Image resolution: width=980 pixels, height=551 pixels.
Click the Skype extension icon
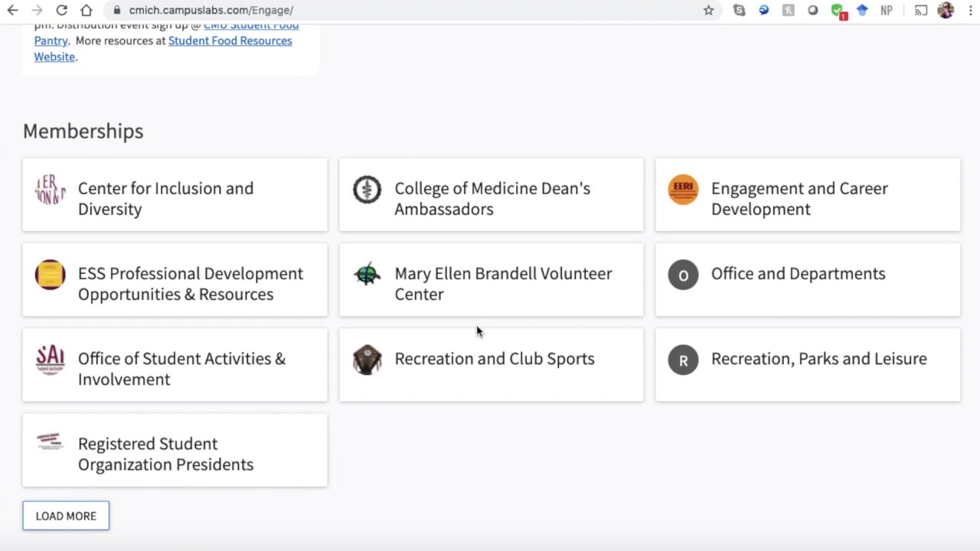pos(739,10)
